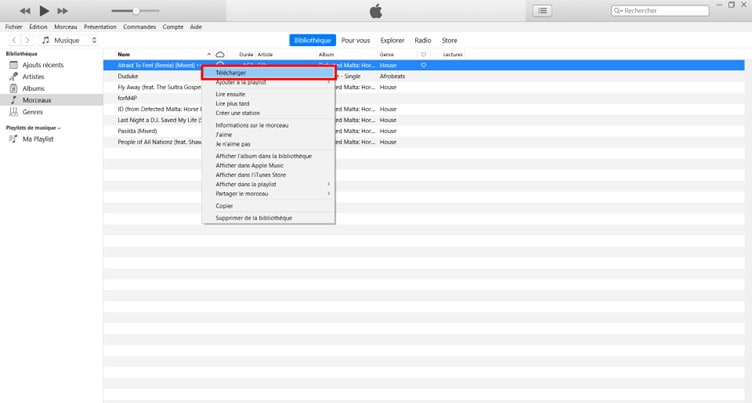Image resolution: width=752 pixels, height=403 pixels.
Task: Open the Musique media type dropdown
Action: point(69,40)
